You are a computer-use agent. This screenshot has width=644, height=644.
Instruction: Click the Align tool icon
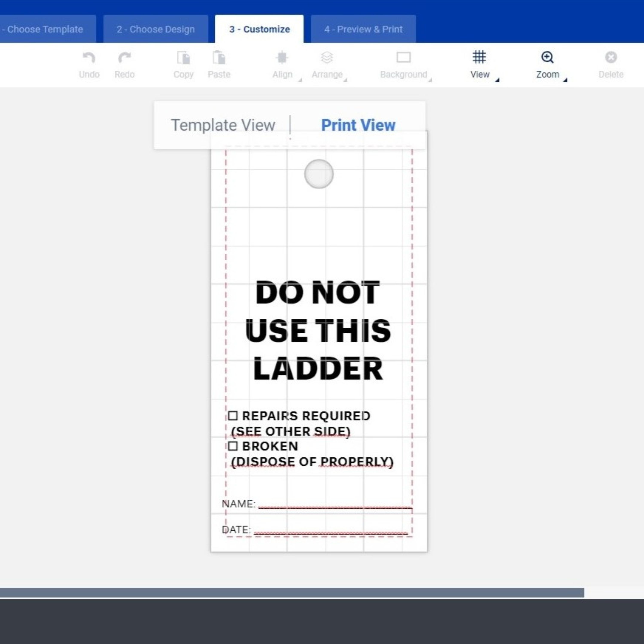[x=282, y=58]
